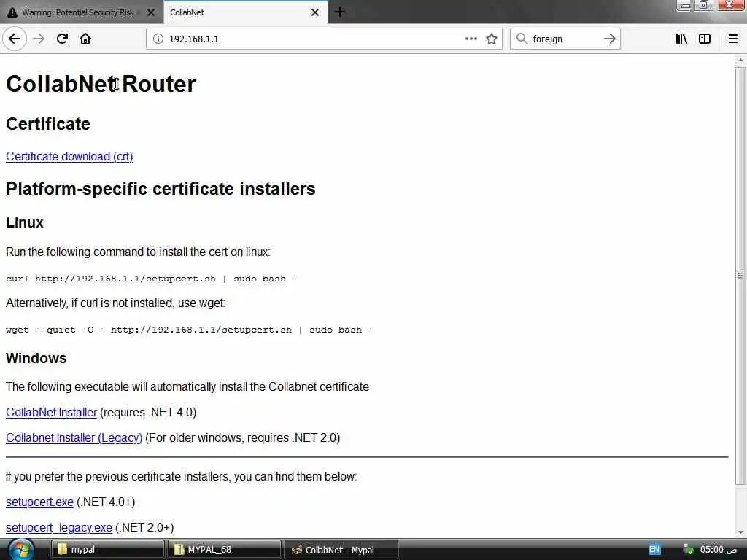Click the curl setupcert.sh command text
The height and width of the screenshot is (560, 747).
[x=152, y=279]
